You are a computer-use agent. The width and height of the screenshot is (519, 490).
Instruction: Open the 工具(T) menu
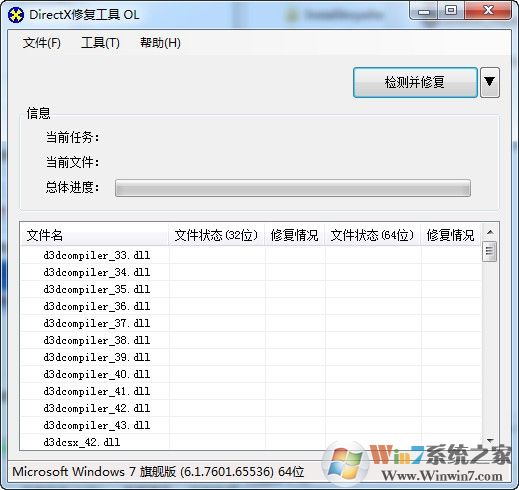[x=100, y=43]
